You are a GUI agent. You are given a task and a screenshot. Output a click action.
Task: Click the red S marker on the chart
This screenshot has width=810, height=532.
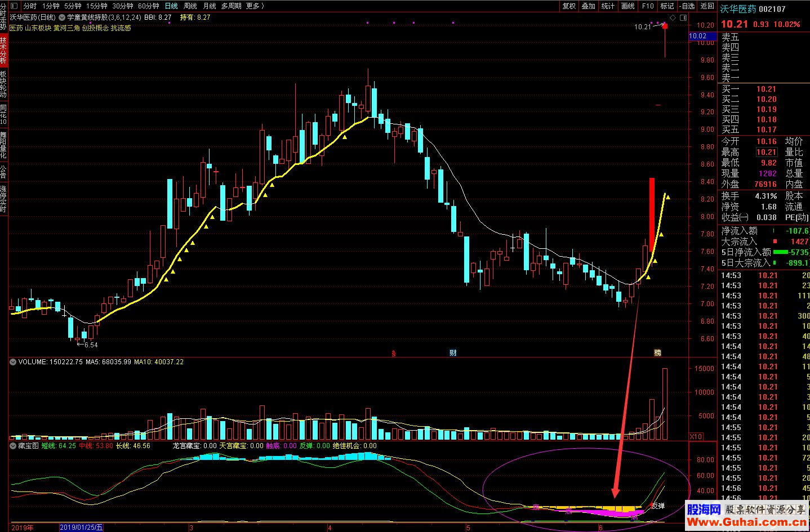point(394,354)
